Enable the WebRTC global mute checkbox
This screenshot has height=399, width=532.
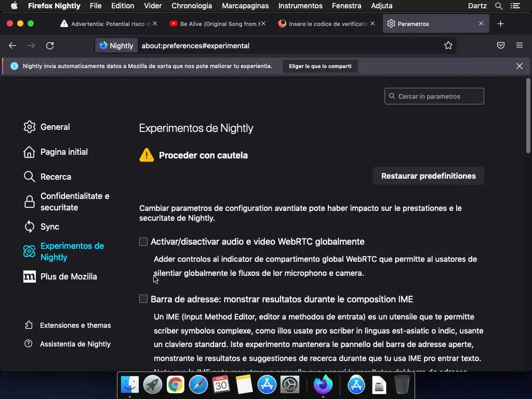point(143,242)
